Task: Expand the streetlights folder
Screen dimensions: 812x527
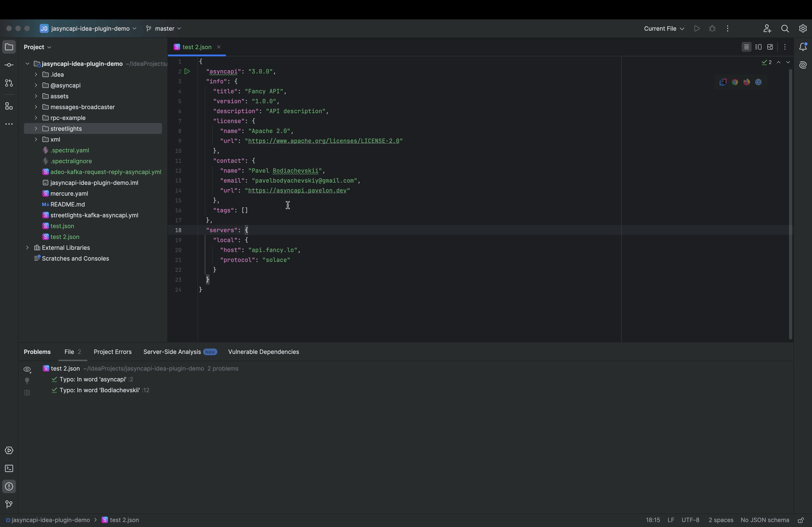Action: coord(36,129)
